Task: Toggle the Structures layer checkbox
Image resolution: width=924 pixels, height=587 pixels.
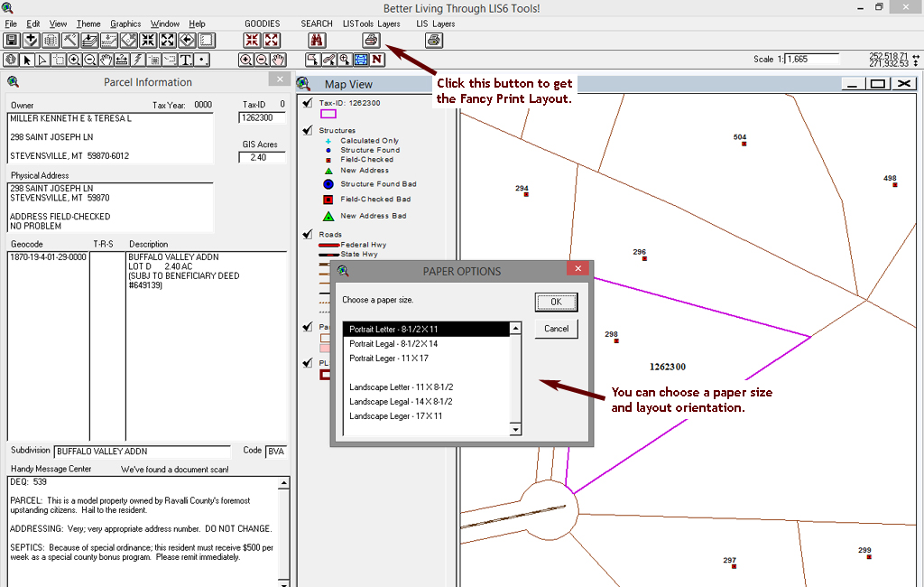Action: [307, 130]
